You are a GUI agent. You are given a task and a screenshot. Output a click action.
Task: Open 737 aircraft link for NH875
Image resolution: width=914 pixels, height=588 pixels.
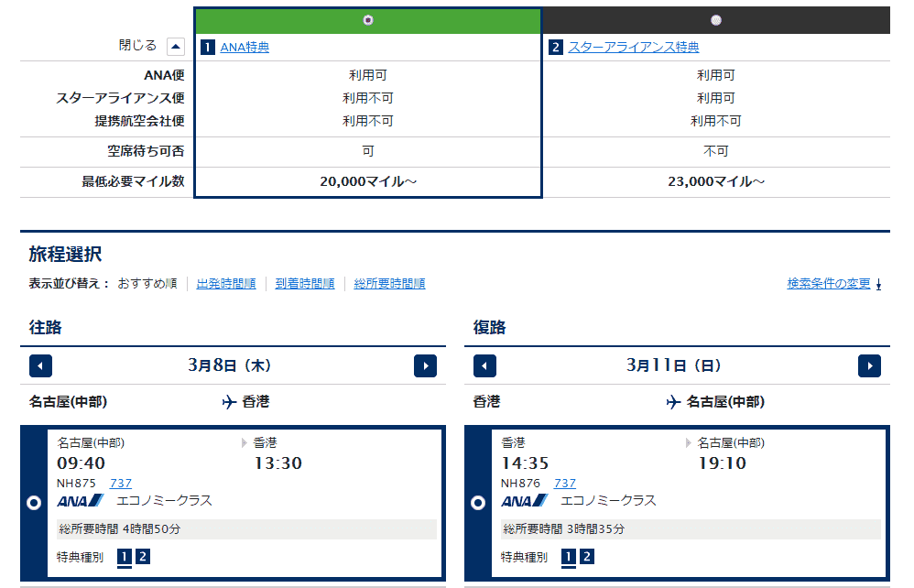[121, 483]
